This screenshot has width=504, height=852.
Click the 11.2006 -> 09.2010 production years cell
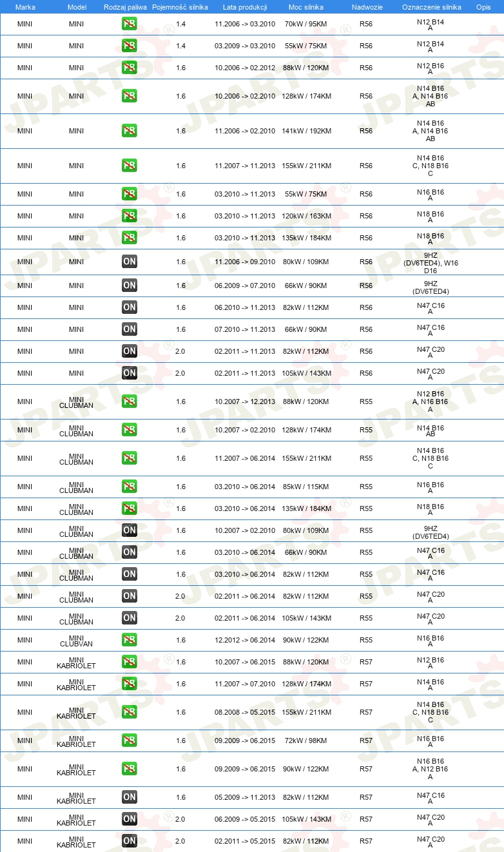(245, 262)
